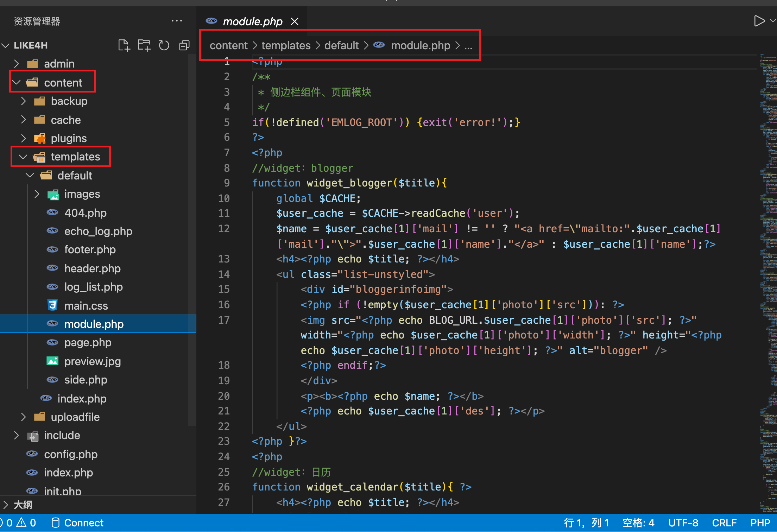This screenshot has width=777, height=532.
Task: Click the New Folder icon in explorer
Action: (144, 45)
